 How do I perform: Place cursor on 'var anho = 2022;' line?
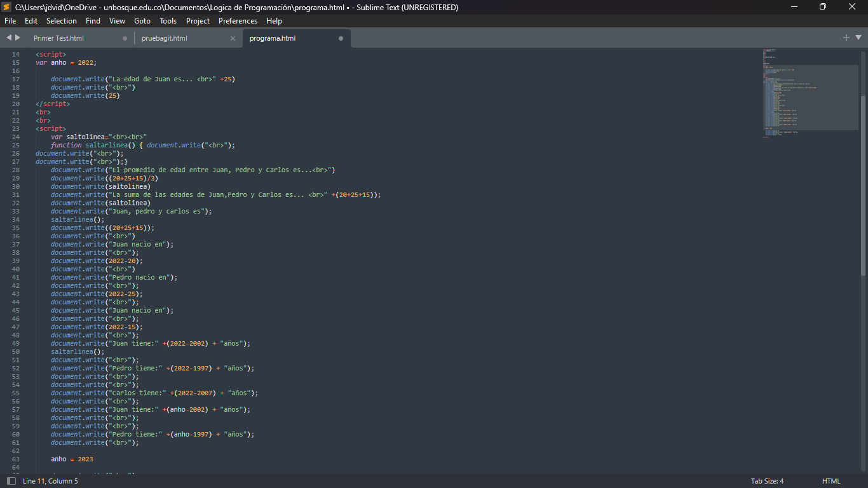(x=66, y=63)
